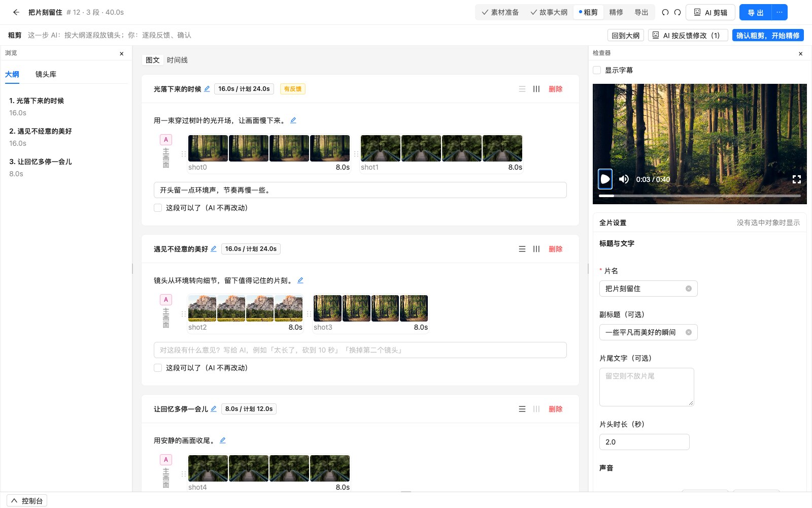Delete the 光落下来的时候 section

click(556, 89)
